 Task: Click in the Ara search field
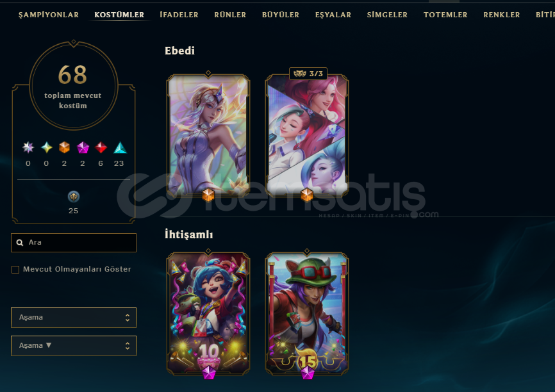[x=74, y=243]
